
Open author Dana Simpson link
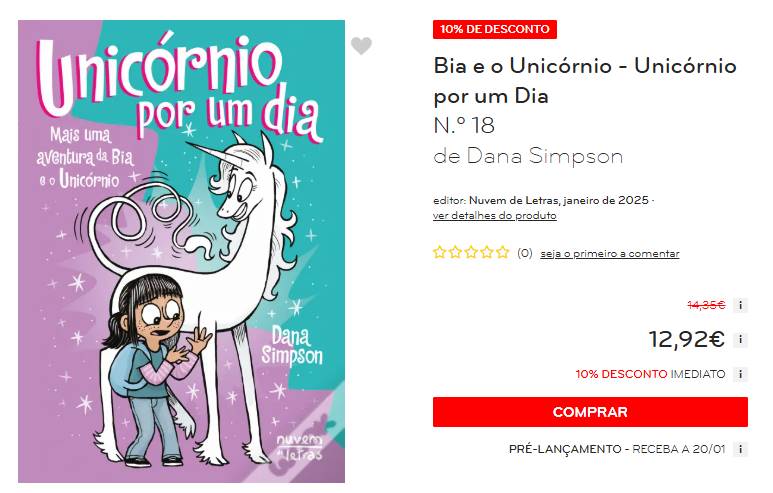click(545, 156)
